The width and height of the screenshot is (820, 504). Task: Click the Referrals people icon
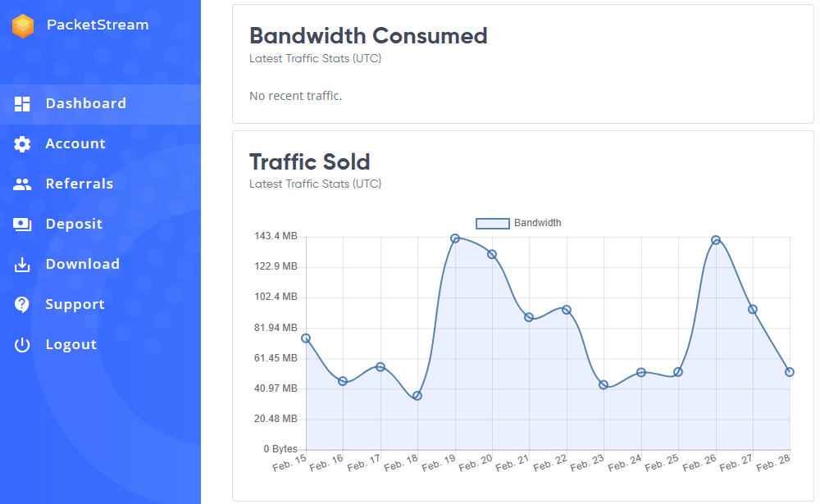coord(22,184)
